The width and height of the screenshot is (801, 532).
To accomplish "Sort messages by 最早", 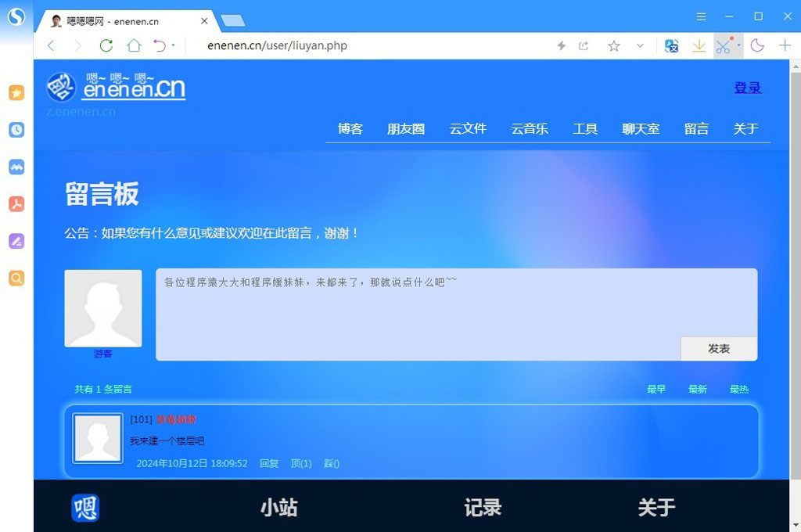I will pyautogui.click(x=656, y=390).
